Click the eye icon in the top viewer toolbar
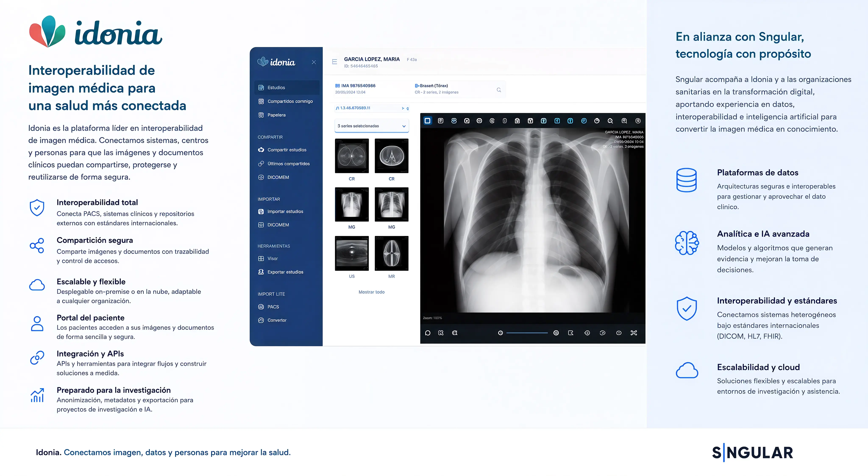 point(479,121)
